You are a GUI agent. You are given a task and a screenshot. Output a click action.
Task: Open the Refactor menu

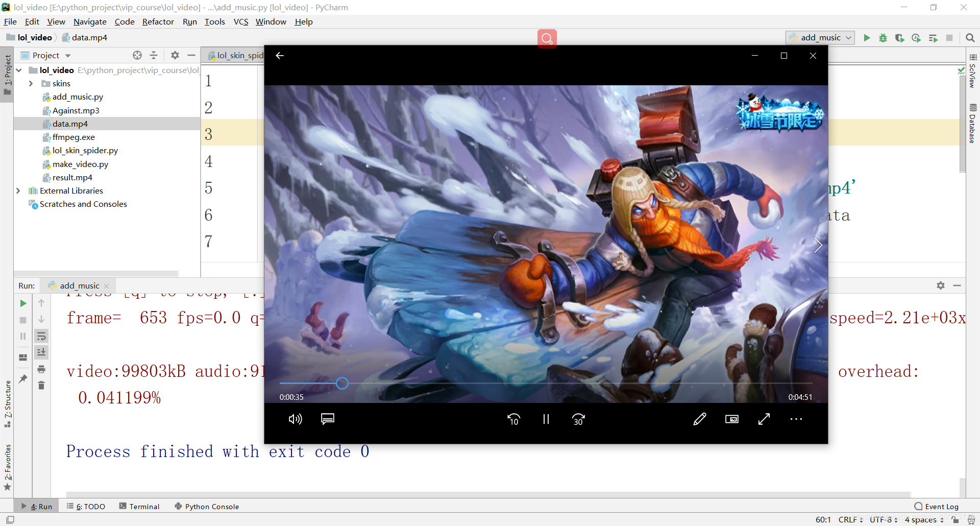(x=158, y=21)
